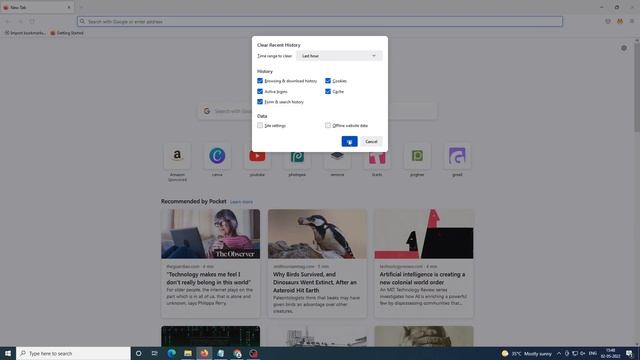Click the browser forward arrow
640x360 pixels.
point(20,21)
